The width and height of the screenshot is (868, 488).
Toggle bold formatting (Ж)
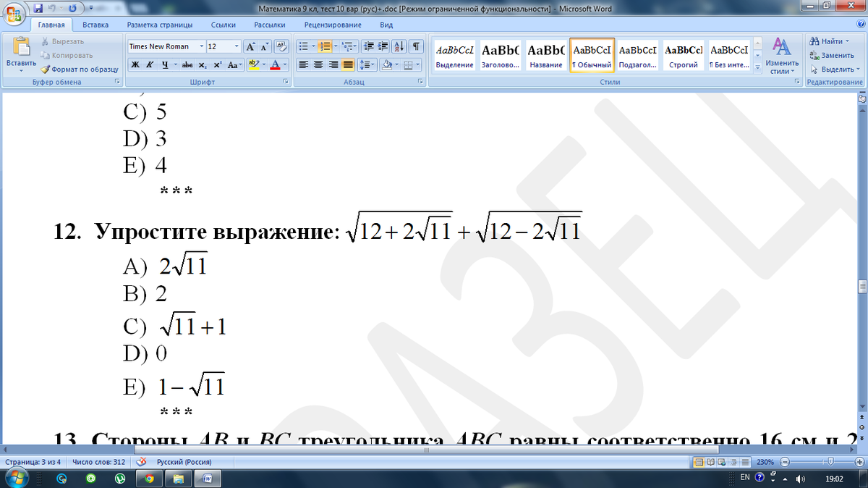pos(135,65)
